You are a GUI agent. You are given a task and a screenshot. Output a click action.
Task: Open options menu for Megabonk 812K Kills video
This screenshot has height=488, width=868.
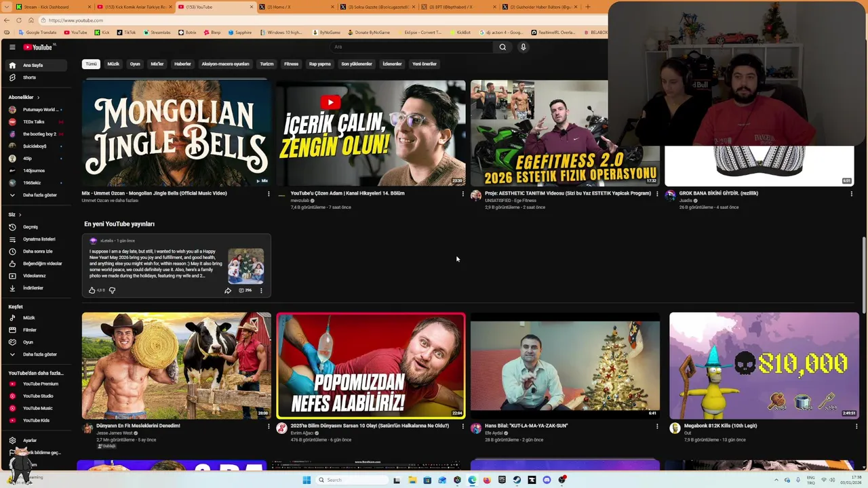[856, 426]
